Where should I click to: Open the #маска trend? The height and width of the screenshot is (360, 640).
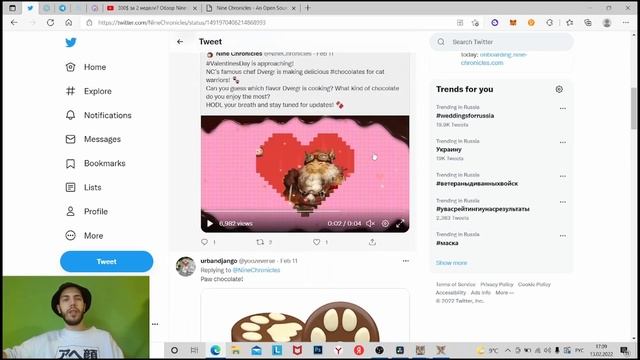tap(447, 243)
